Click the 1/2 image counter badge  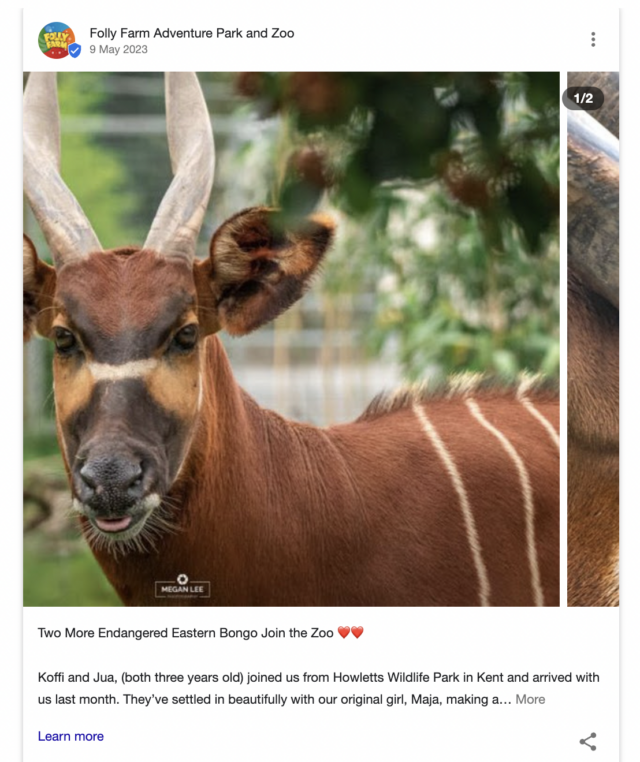[x=583, y=99]
